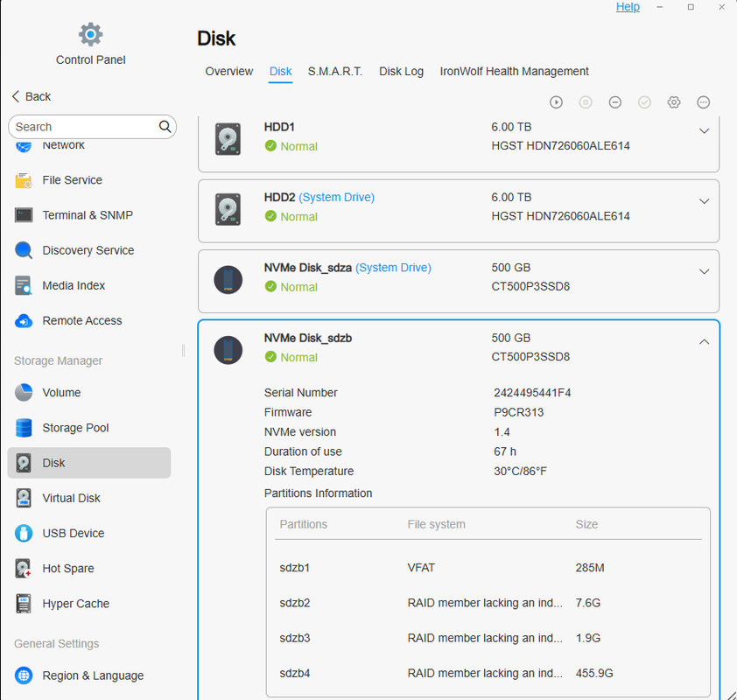The image size is (737, 700).
Task: Click the NVMe Disk_sdza drive icon
Action: pyautogui.click(x=228, y=280)
